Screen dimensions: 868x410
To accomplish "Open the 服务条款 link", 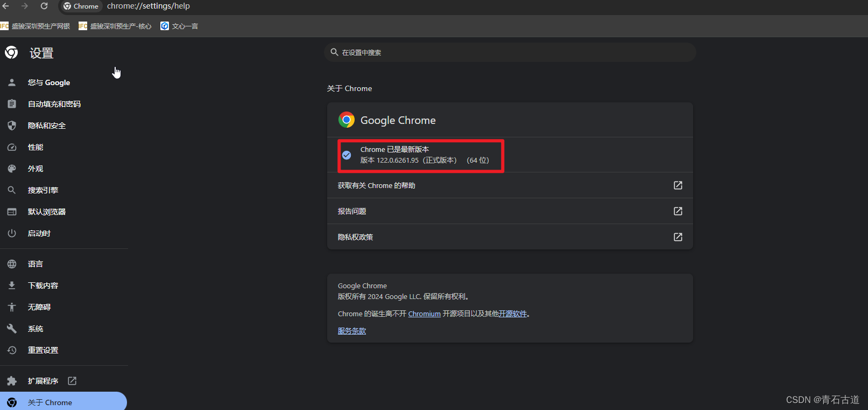I will pyautogui.click(x=352, y=331).
